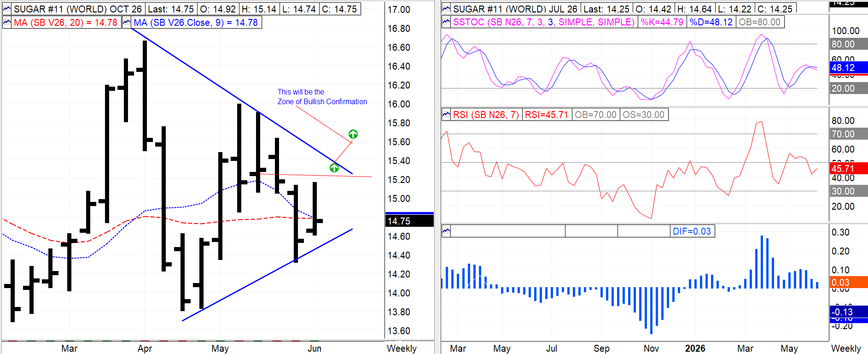Image resolution: width=868 pixels, height=354 pixels.
Task: Click the blue 48.12 tag on the stochastic axis
Action: pos(849,68)
